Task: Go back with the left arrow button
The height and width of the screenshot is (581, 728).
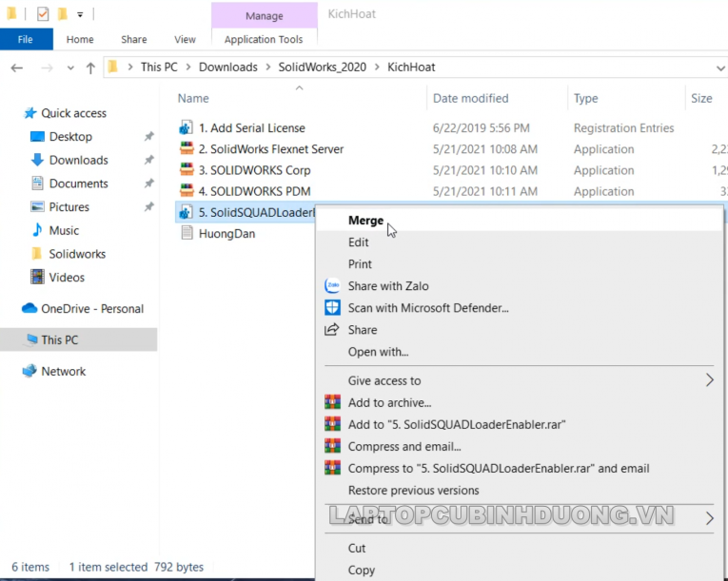Action: pyautogui.click(x=17, y=68)
